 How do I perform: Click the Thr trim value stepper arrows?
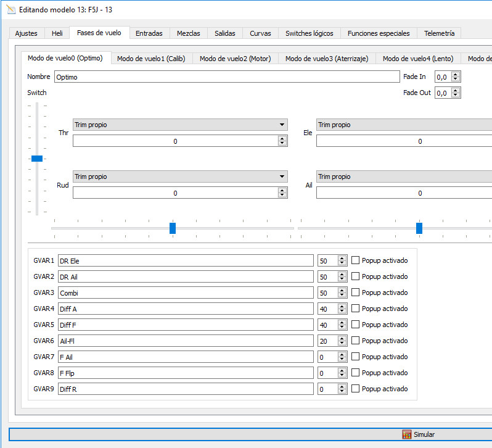pyautogui.click(x=282, y=141)
